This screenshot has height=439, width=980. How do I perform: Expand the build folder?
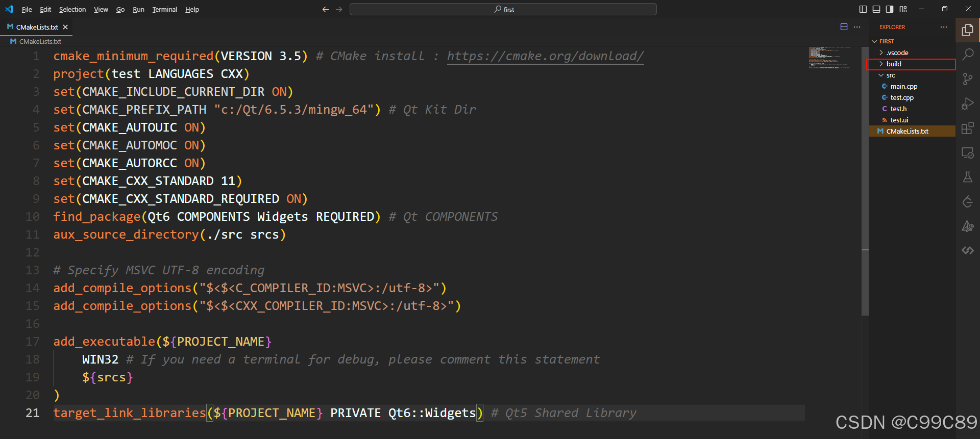(912, 64)
